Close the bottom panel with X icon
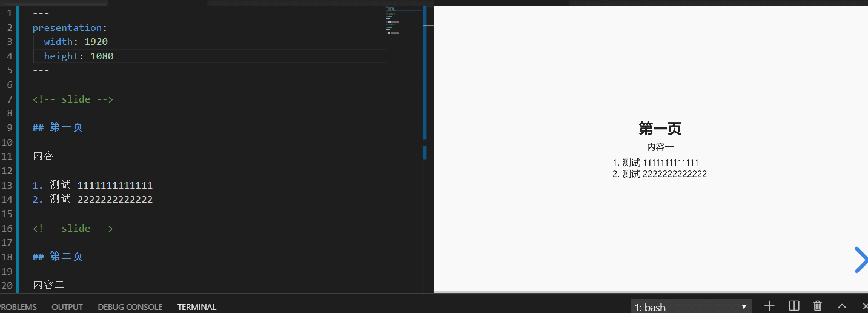 tap(864, 306)
